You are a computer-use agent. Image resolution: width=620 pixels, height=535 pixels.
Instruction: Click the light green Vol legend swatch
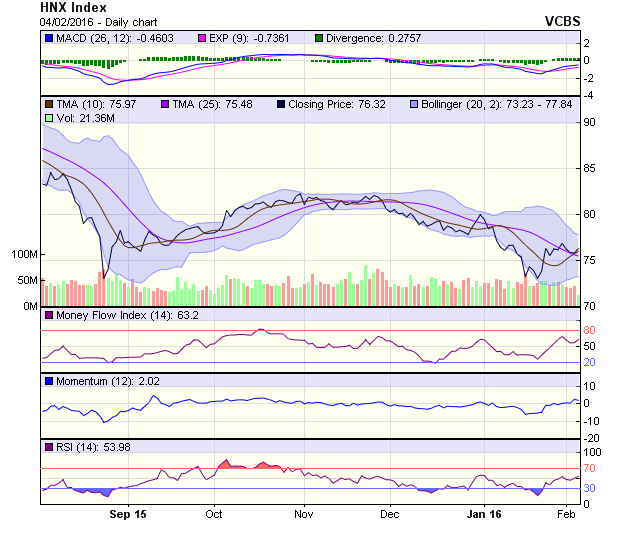pos(49,118)
